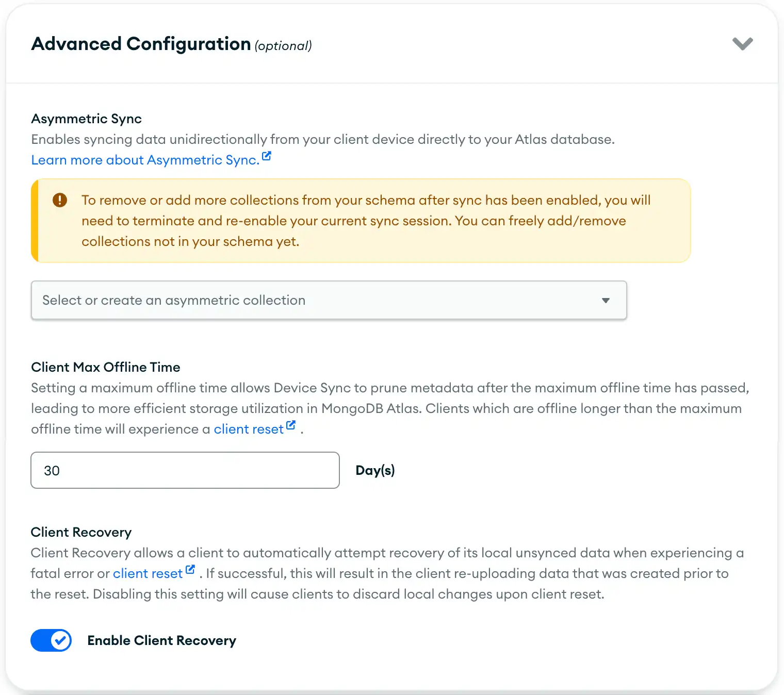Image resolution: width=784 pixels, height=695 pixels.
Task: Follow the client reset documentation link
Action: [x=249, y=428]
